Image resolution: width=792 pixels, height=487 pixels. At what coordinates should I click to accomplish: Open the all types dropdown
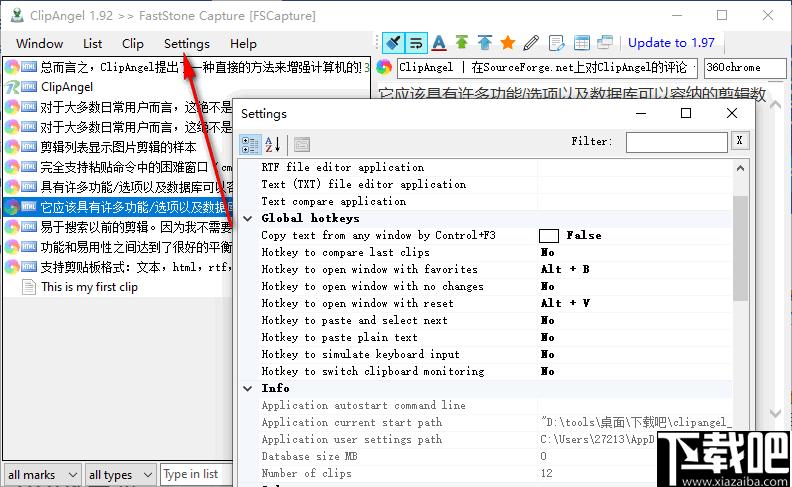click(x=120, y=475)
